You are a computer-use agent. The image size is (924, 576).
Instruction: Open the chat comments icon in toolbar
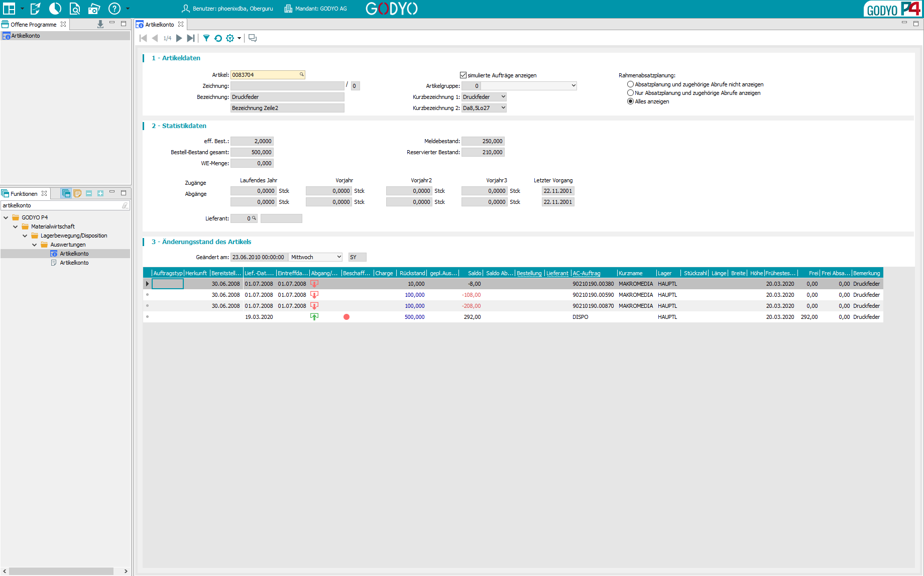(x=253, y=38)
